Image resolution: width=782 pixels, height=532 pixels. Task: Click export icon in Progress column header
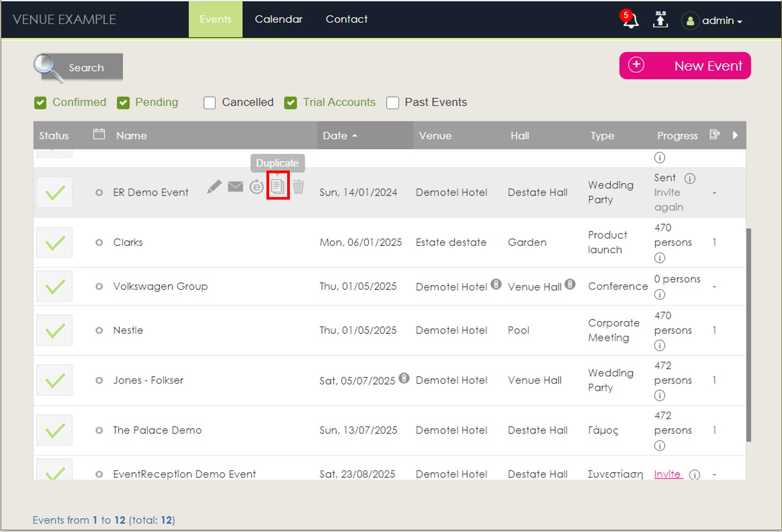[715, 135]
